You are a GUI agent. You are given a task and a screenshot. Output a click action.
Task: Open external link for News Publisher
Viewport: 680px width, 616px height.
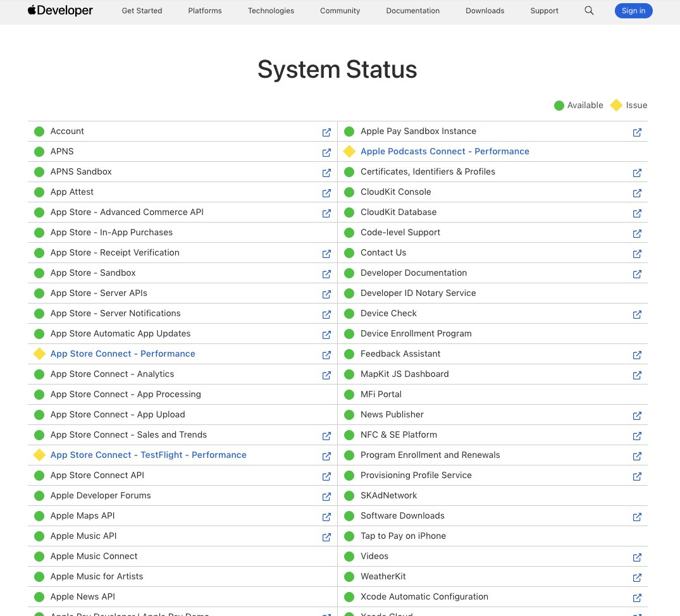click(637, 416)
